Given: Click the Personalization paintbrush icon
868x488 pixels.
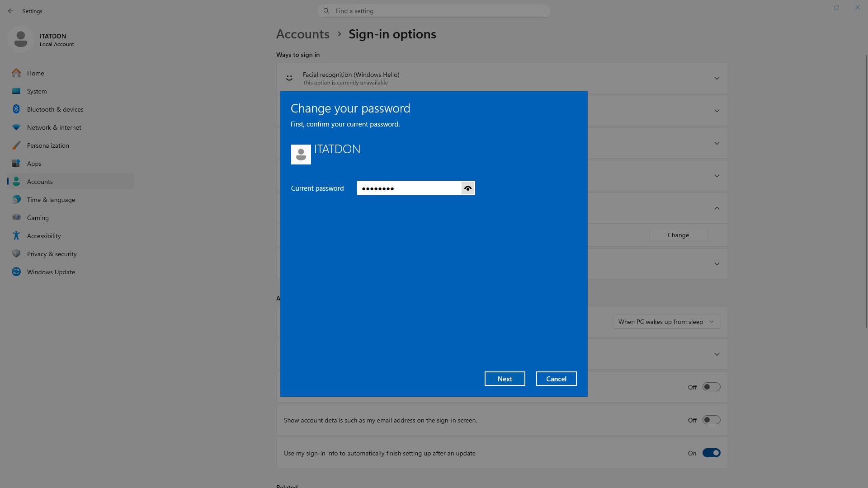Looking at the screenshot, I should click(16, 145).
